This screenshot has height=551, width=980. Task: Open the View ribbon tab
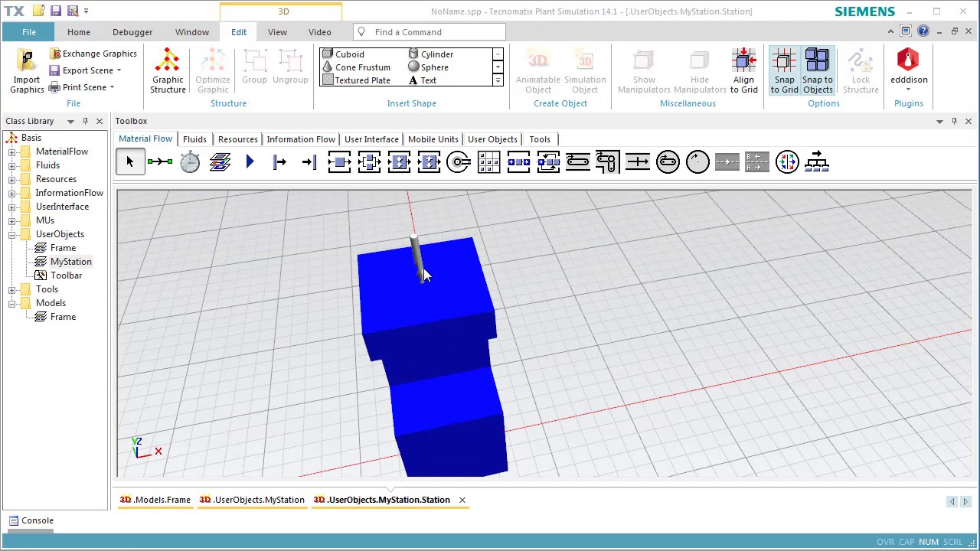coord(277,32)
